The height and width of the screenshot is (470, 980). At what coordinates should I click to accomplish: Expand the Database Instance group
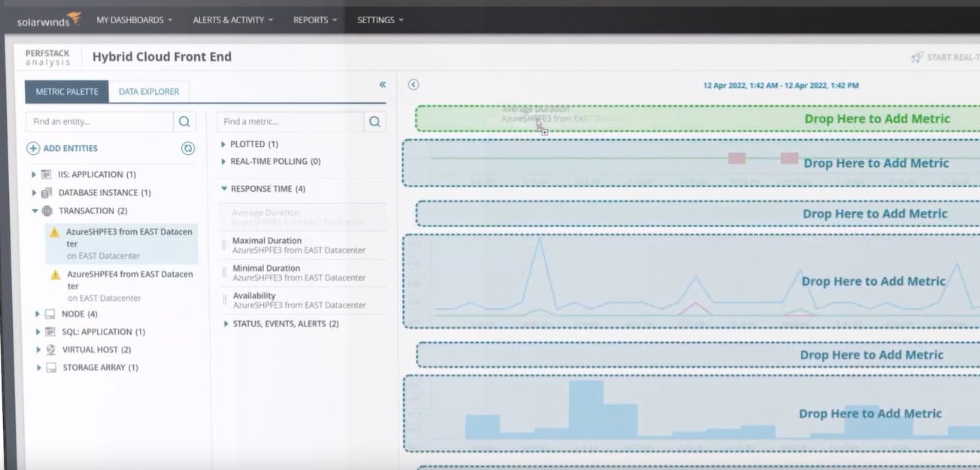[34, 193]
